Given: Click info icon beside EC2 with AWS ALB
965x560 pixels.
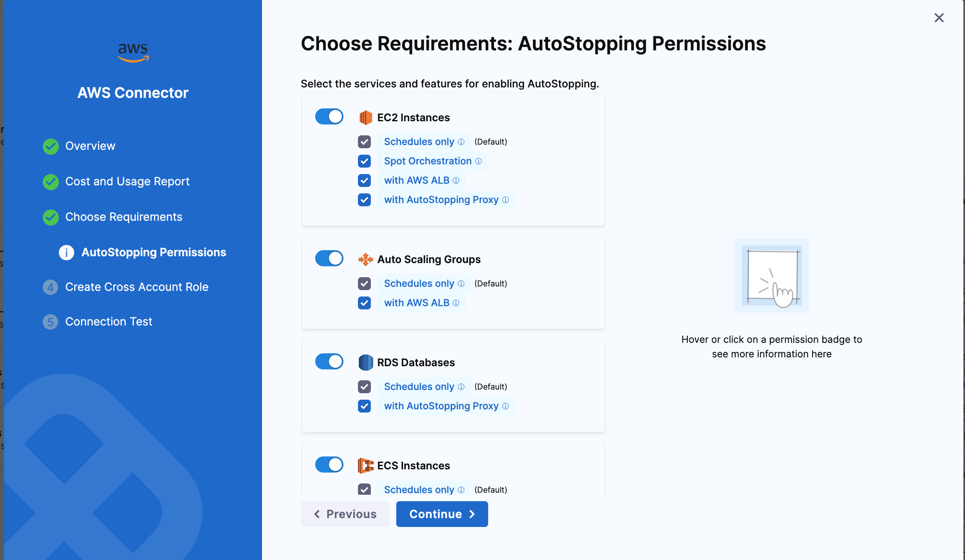Looking at the screenshot, I should tap(456, 180).
